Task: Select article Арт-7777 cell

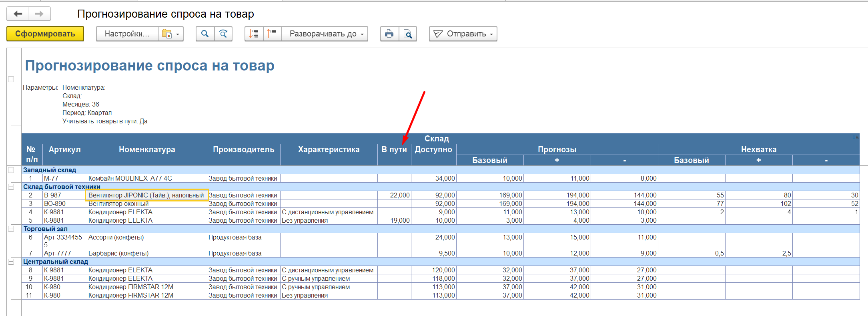Action: [65, 253]
